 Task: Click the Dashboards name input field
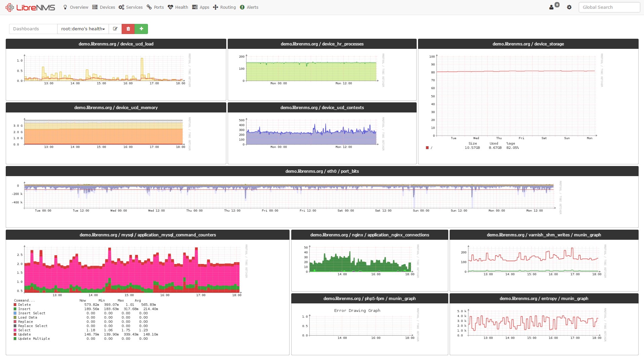click(33, 29)
